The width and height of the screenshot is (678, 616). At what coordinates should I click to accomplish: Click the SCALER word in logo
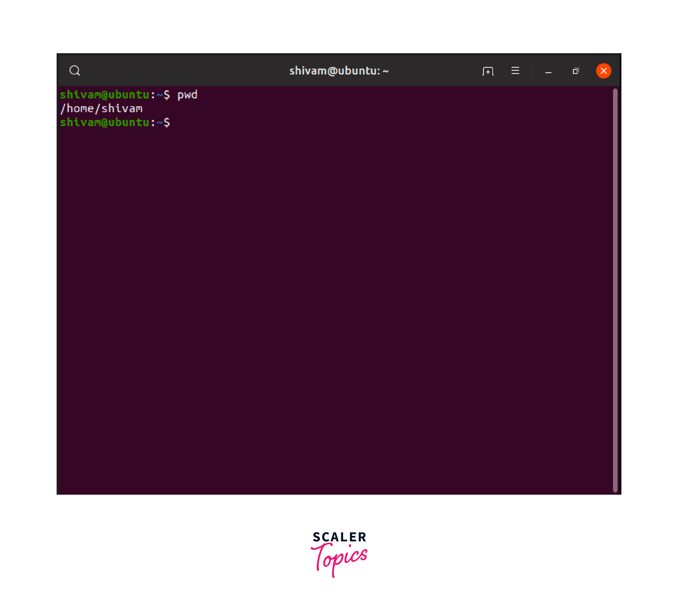pyautogui.click(x=339, y=537)
